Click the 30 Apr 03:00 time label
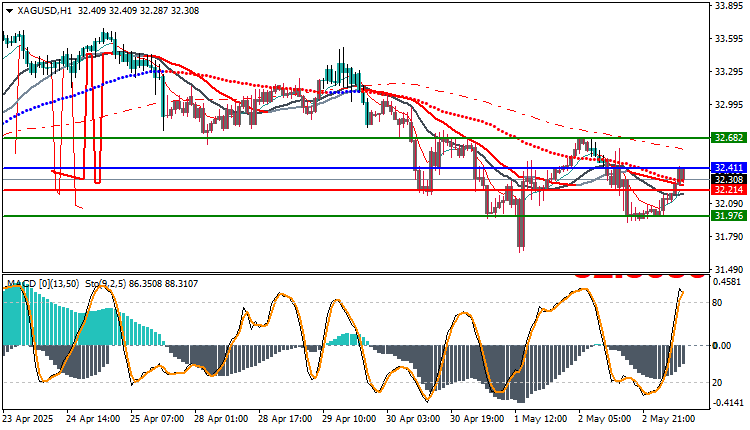Image resolution: width=750 pixels, height=430 pixels. [413, 419]
